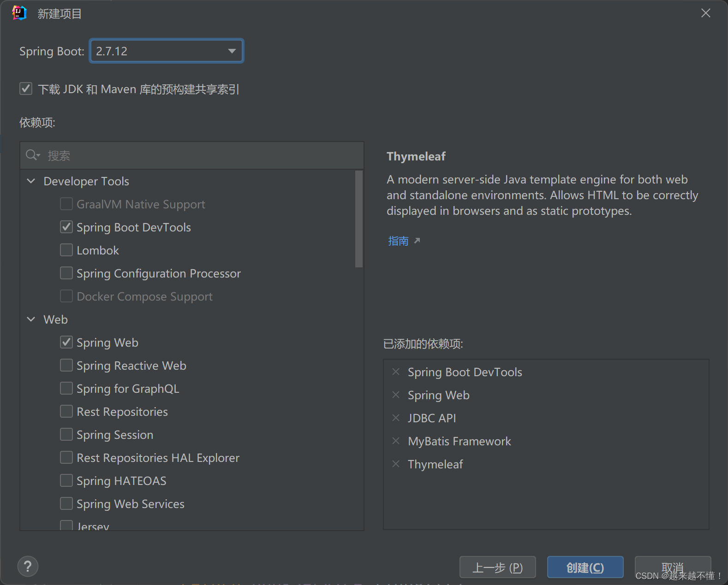Click the Spring Session label text
This screenshot has height=585, width=728.
click(115, 435)
